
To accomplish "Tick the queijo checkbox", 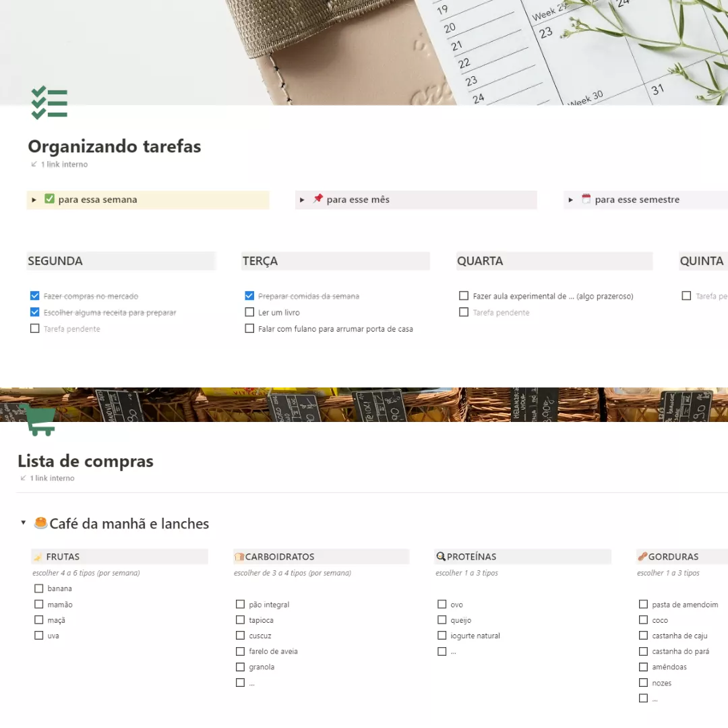I will click(x=442, y=620).
